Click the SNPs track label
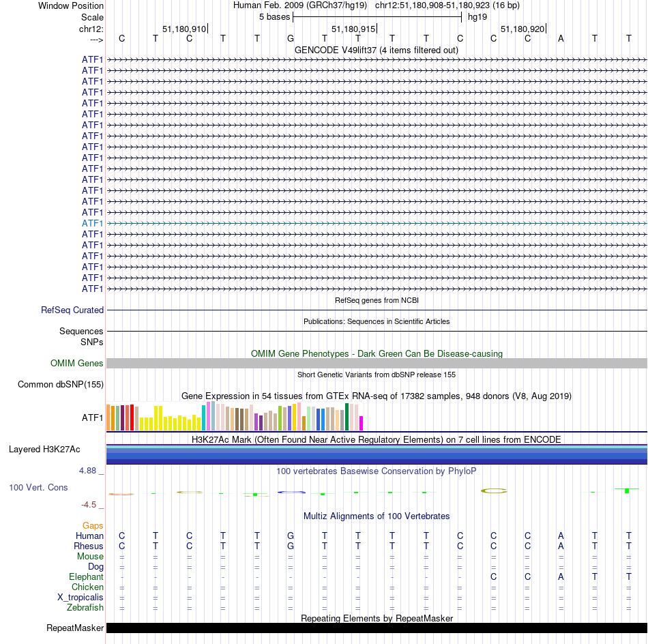This screenshot has height=644, width=648. [92, 342]
